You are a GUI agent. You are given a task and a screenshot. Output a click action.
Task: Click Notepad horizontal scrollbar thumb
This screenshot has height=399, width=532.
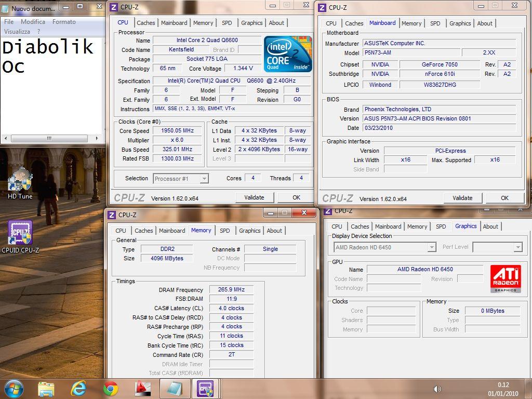[49, 138]
